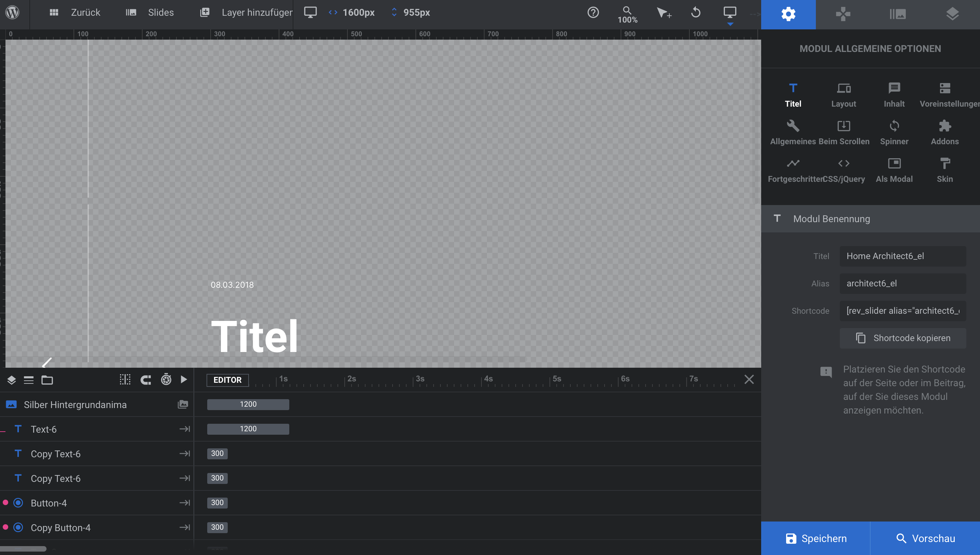Collapse the Modul Benennung panel header
Screen dimensions: 980x555
click(871, 219)
